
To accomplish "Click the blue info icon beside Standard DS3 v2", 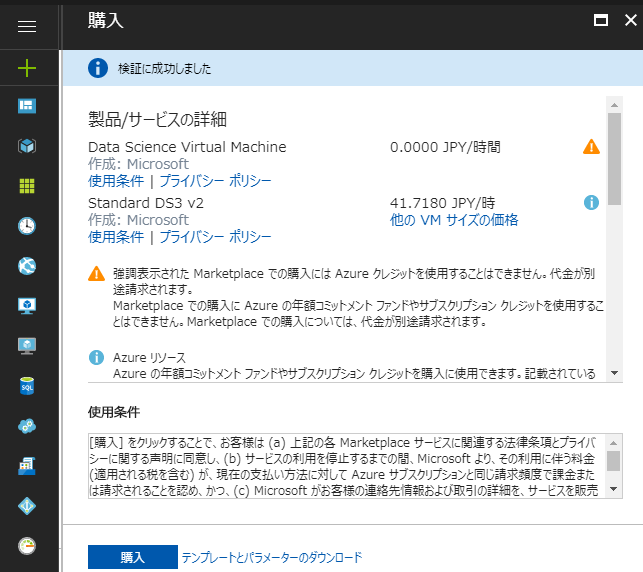I will 591,202.
